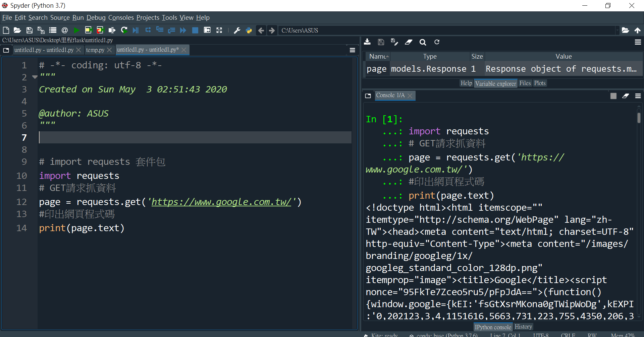Go back to previous cursor position
This screenshot has width=644, height=337.
261,30
